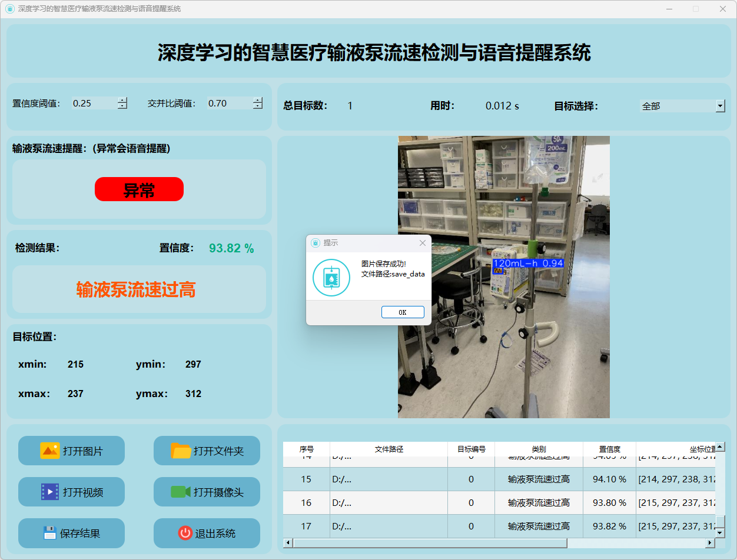The image size is (737, 560).
Task: Click the 类别 column header in table
Action: click(539, 449)
